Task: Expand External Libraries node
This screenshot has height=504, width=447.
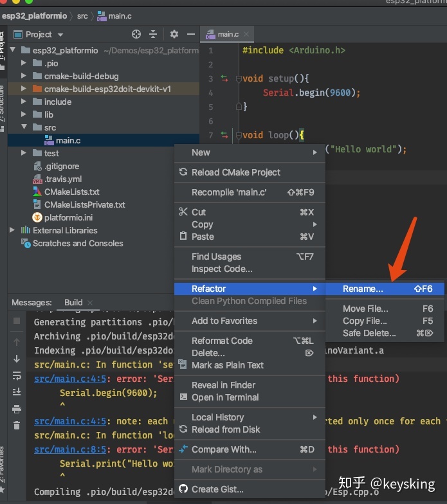Action: pos(12,230)
